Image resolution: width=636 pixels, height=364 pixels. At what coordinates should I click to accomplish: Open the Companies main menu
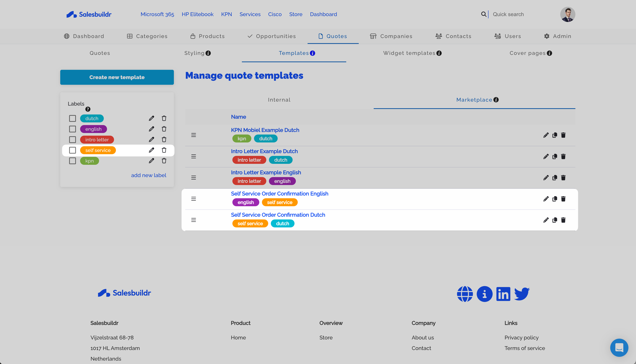click(391, 36)
